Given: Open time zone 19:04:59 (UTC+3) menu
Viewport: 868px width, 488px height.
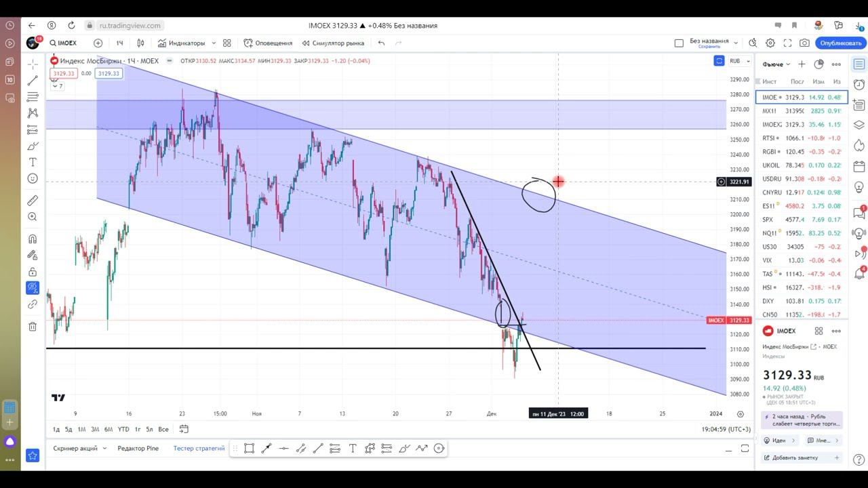Looking at the screenshot, I should point(726,429).
